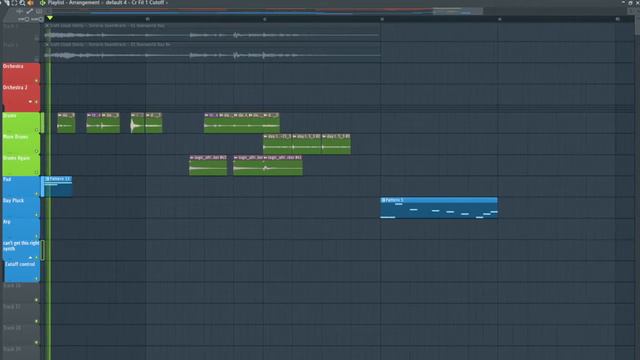Select the top soundtrack audio waveform clip

[x=212, y=33]
